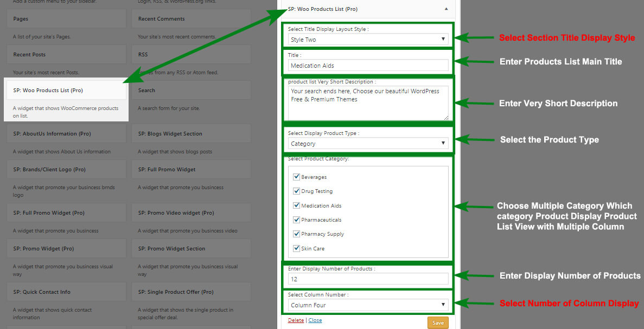
Task: Select the SP: Woo Products List (Pro) widget
Action: coord(67,91)
